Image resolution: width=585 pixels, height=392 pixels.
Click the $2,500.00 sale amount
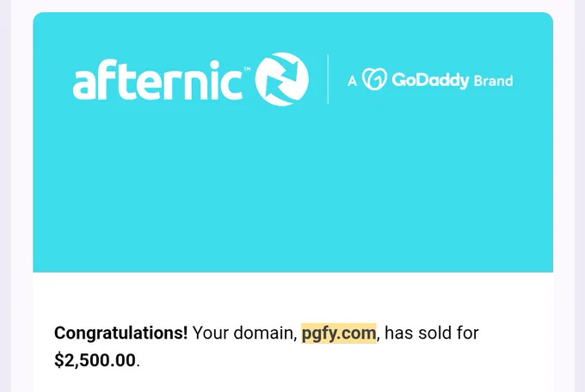tap(95, 360)
